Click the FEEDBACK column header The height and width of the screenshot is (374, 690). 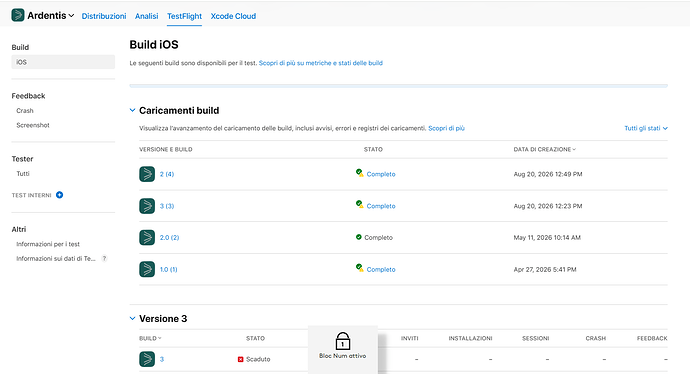coord(652,338)
